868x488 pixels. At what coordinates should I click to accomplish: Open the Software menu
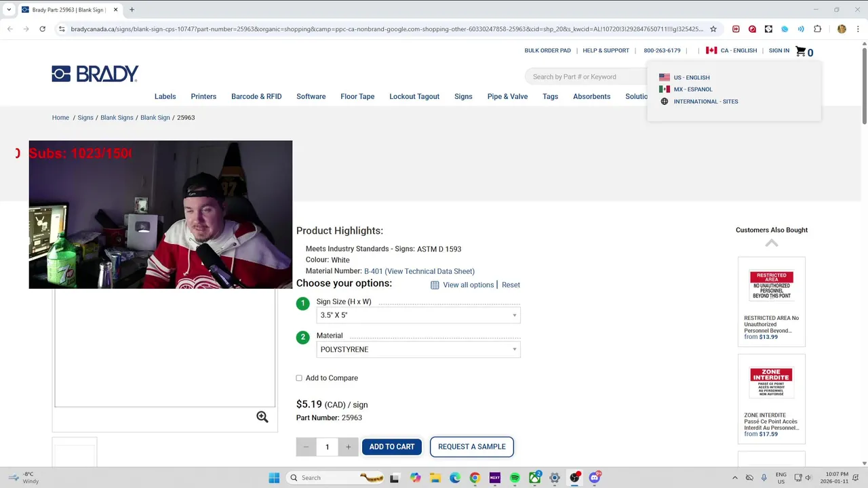coord(311,96)
